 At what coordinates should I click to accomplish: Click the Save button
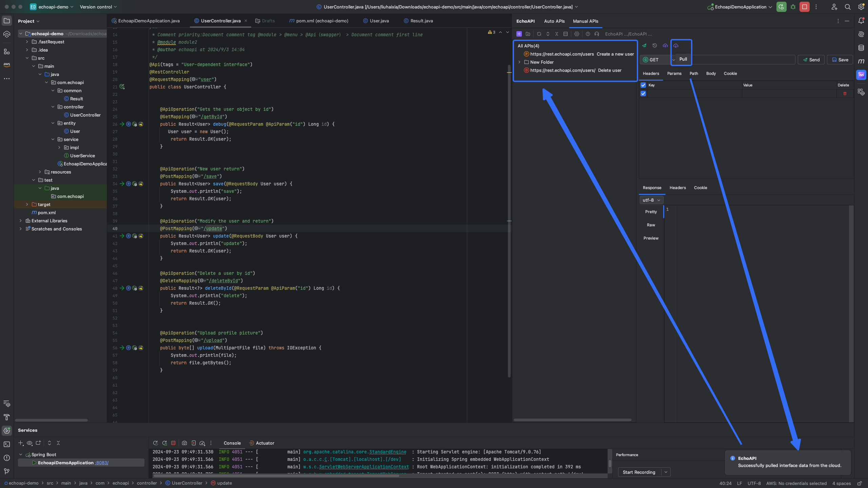point(840,60)
